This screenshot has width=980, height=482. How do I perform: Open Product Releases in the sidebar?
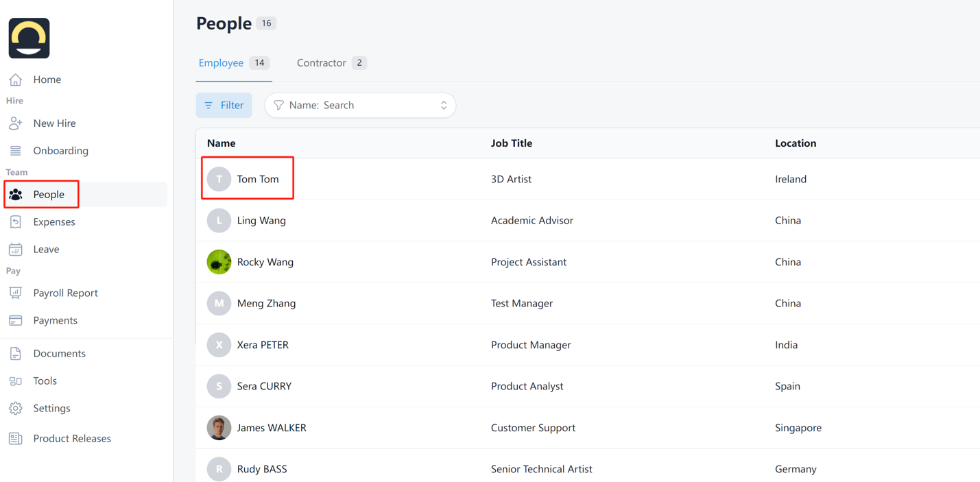point(71,439)
